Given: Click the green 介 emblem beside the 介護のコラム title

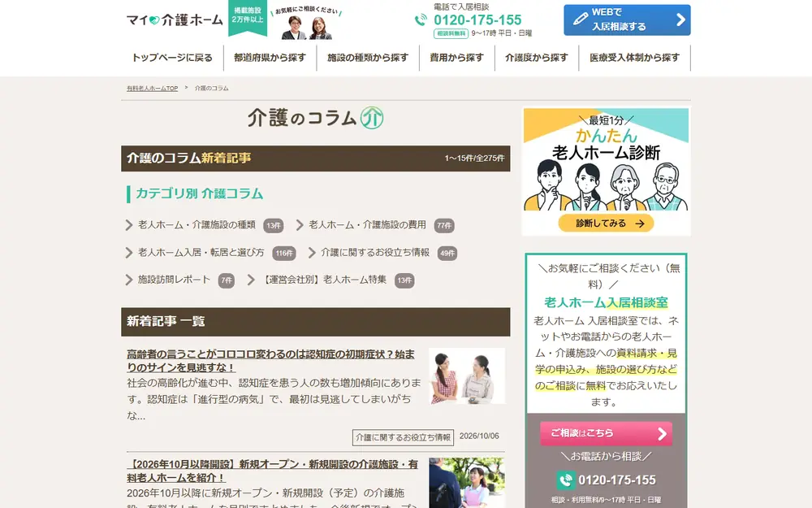Looking at the screenshot, I should coord(372,118).
